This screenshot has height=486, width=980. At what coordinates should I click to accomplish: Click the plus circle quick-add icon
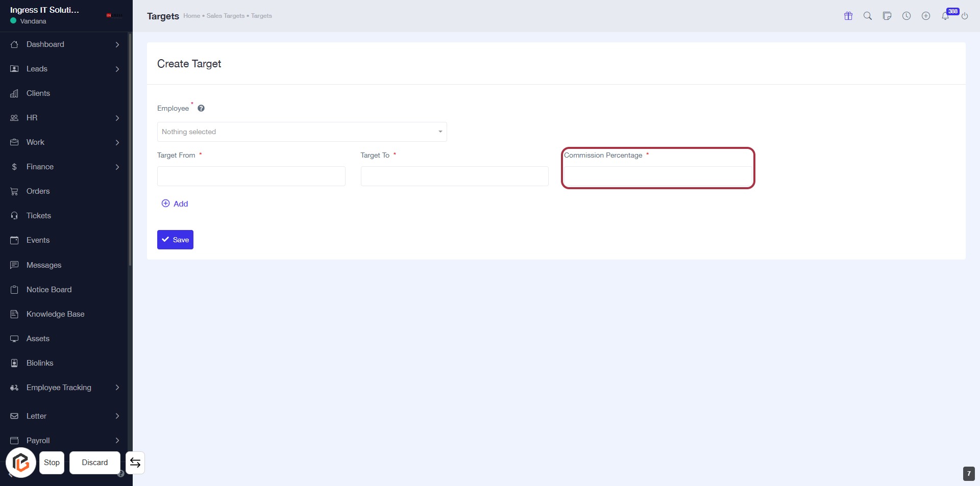click(x=926, y=16)
